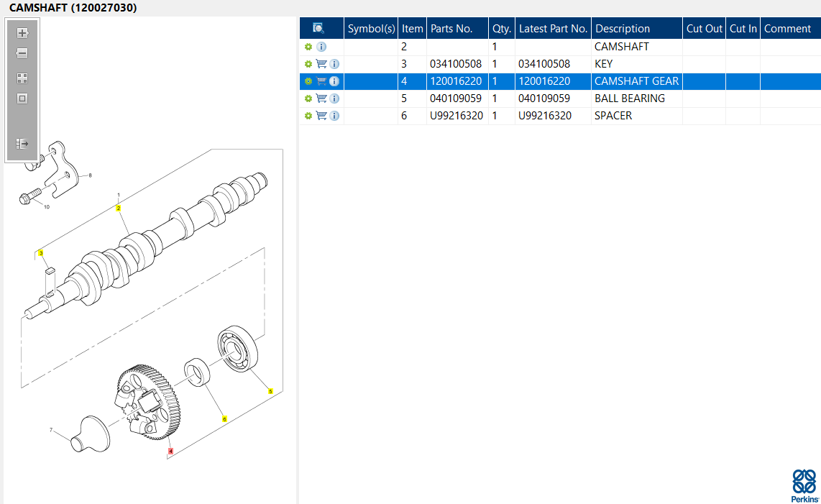Zoom out of the parts diagram
Viewport: 821px width, 504px height.
(22, 54)
